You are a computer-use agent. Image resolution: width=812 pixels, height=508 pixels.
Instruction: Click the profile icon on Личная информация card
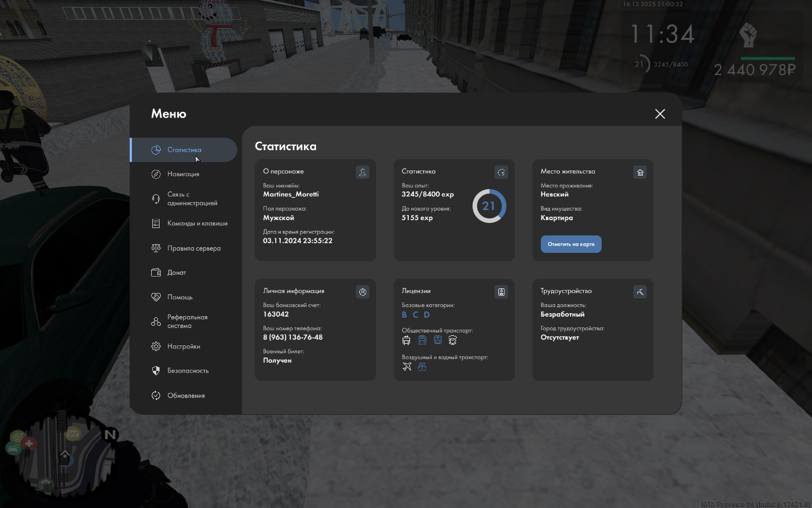click(363, 292)
